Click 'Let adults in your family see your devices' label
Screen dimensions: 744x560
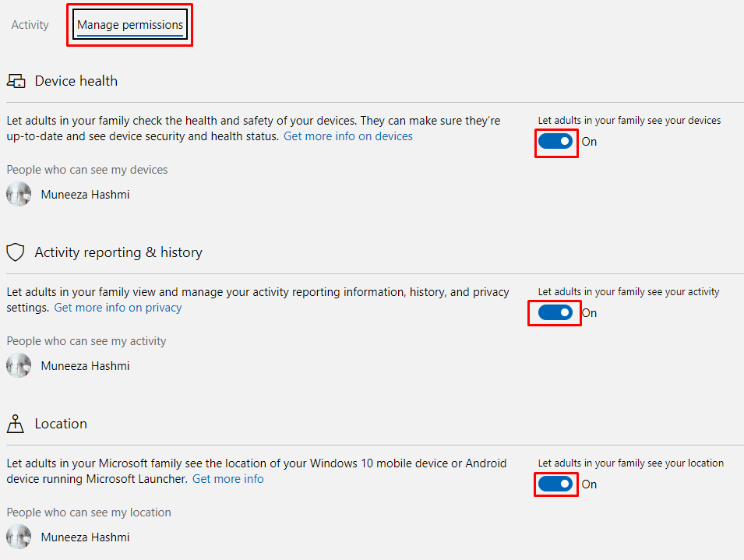(629, 121)
